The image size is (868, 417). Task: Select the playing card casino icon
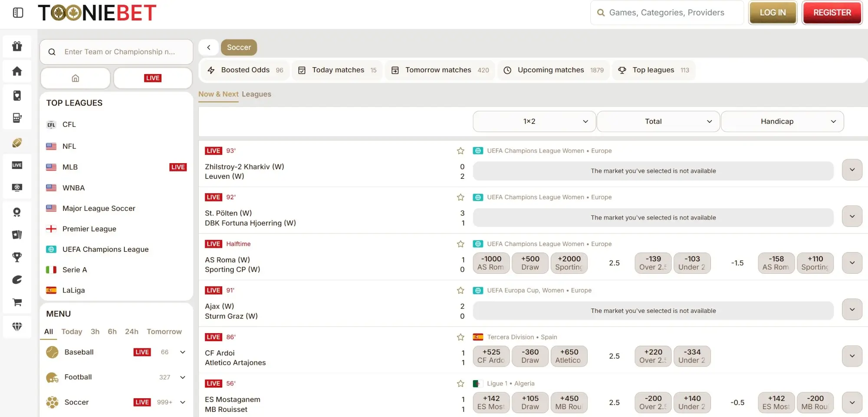[x=17, y=95]
